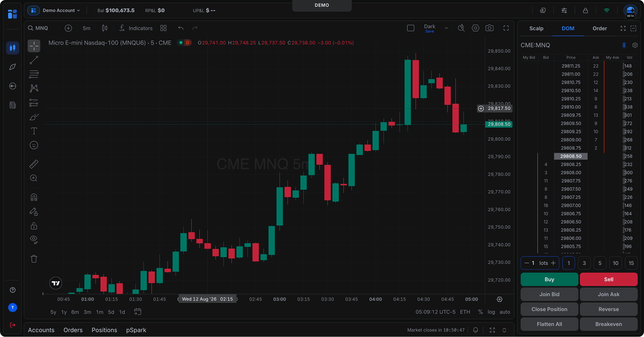Open the notifications bell
This screenshot has width=644, height=337.
click(475, 330)
